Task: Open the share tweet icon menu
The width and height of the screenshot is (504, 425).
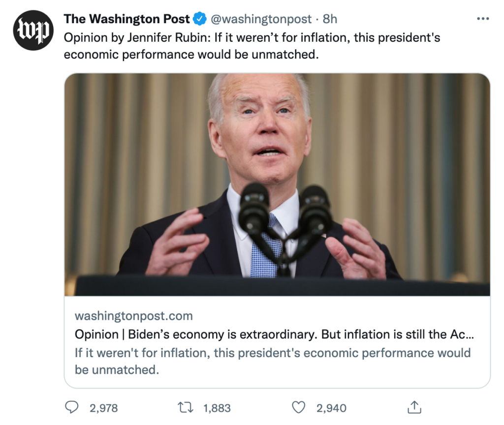Action: [414, 407]
